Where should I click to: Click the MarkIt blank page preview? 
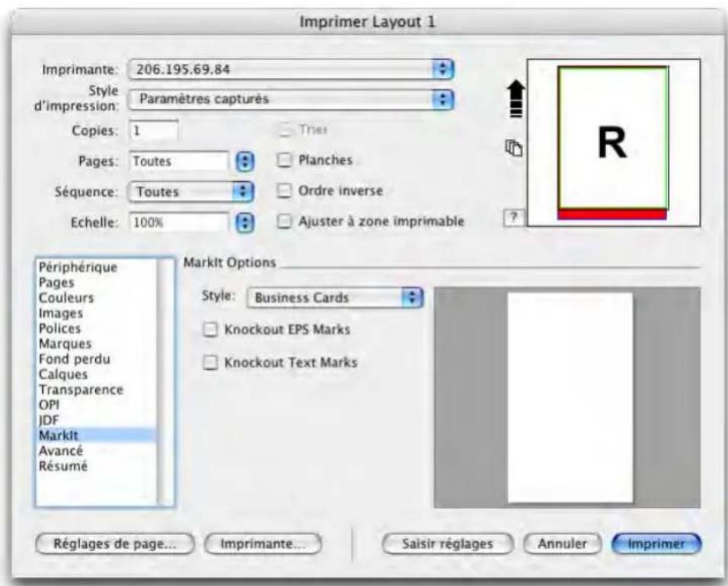[x=570, y=397]
